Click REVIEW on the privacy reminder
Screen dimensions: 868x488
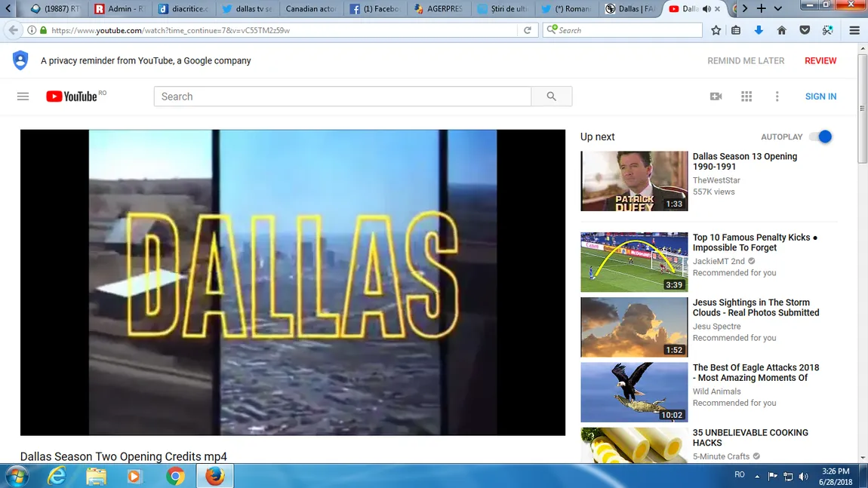(x=820, y=61)
